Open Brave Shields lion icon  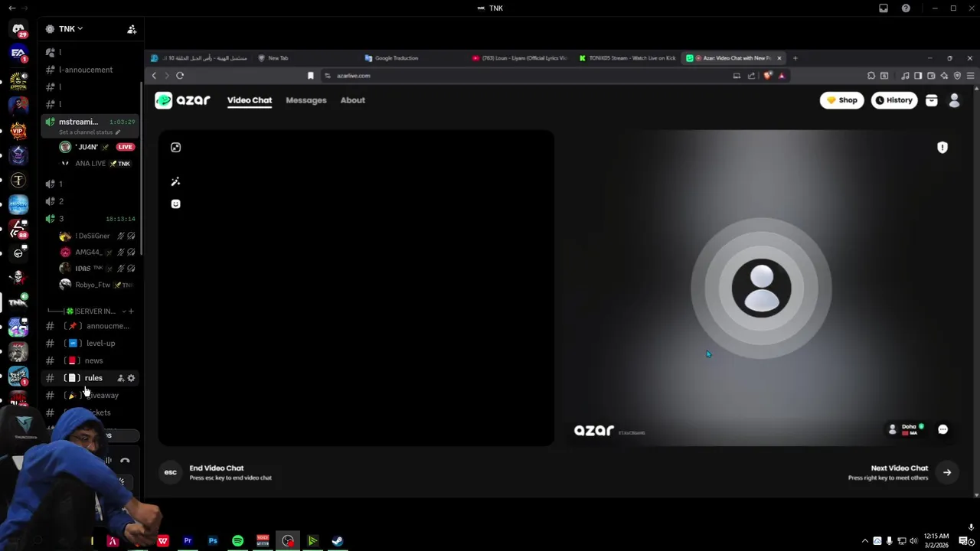coord(768,76)
